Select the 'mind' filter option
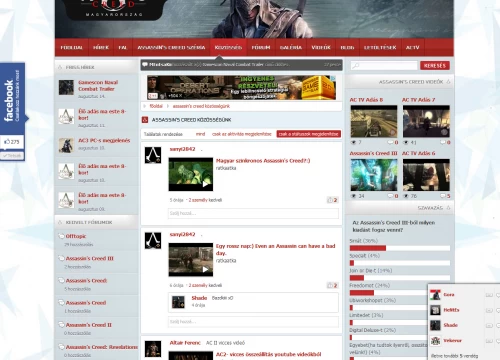Viewport: 500px width, 360px height. pyautogui.click(x=200, y=134)
